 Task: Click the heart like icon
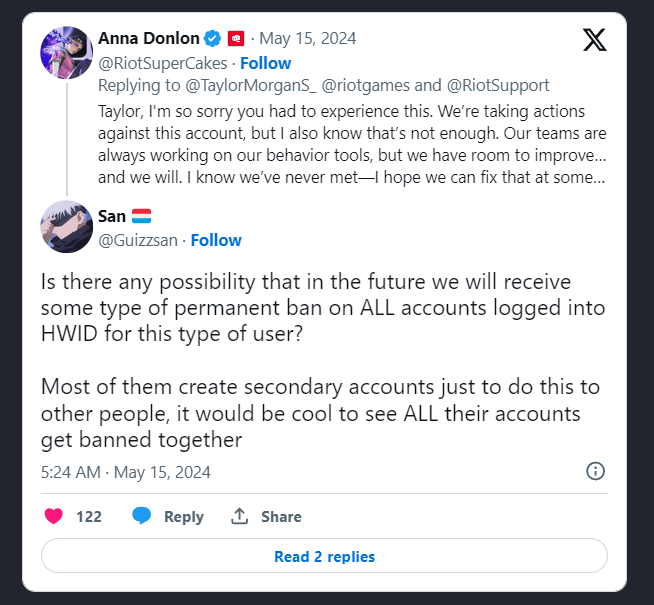pos(55,516)
